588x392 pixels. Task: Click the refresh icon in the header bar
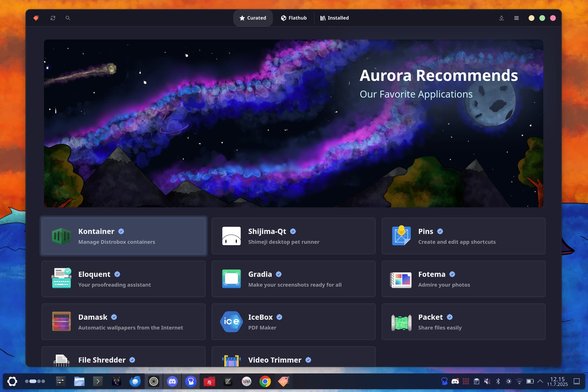53,18
